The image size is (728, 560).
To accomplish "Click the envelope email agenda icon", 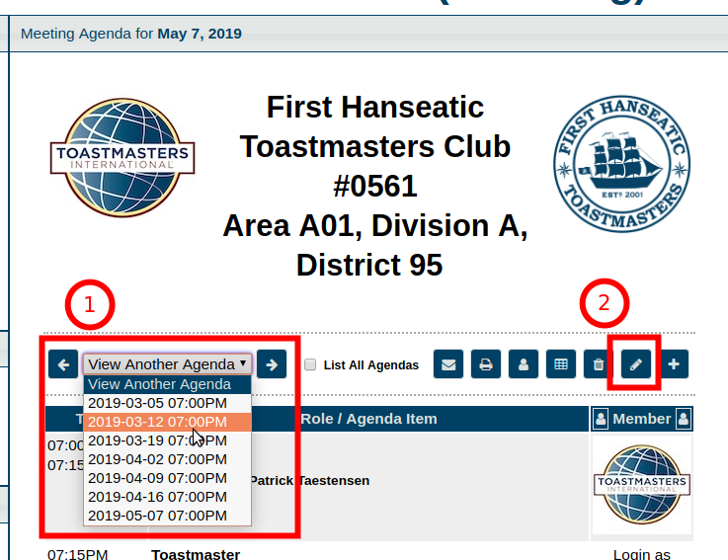I will pyautogui.click(x=448, y=364).
